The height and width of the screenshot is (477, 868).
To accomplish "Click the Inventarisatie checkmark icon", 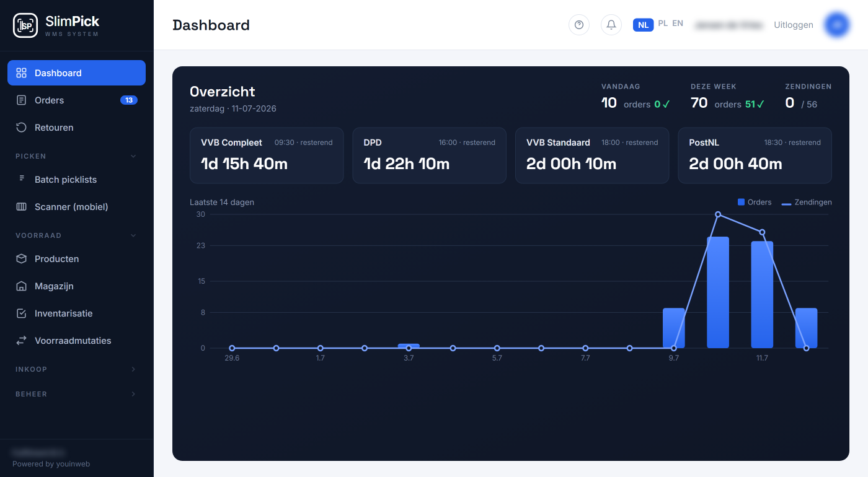I will point(22,313).
